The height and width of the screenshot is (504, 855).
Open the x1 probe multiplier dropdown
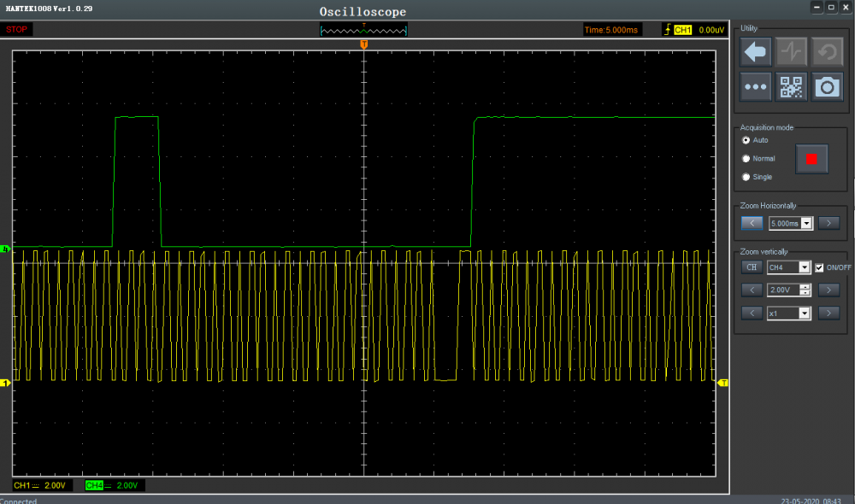click(x=804, y=314)
